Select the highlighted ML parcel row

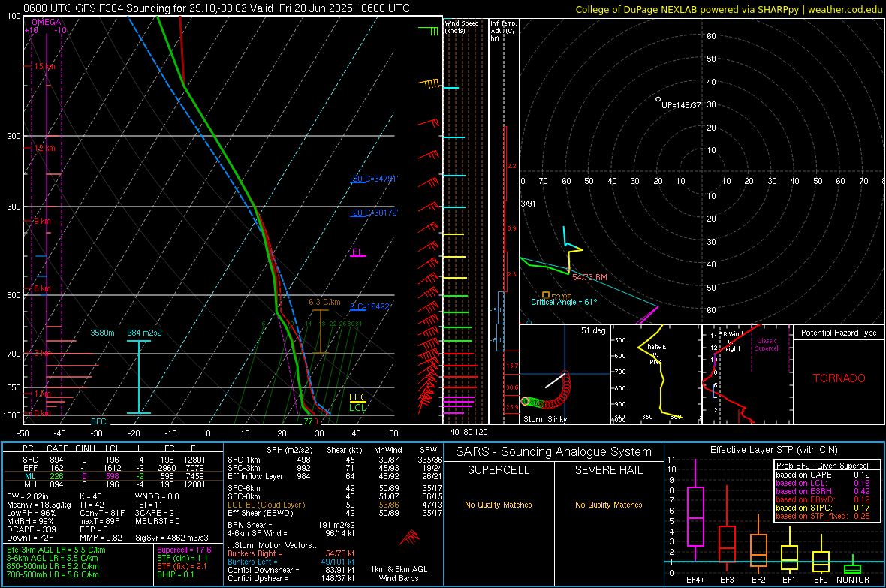[x=113, y=476]
